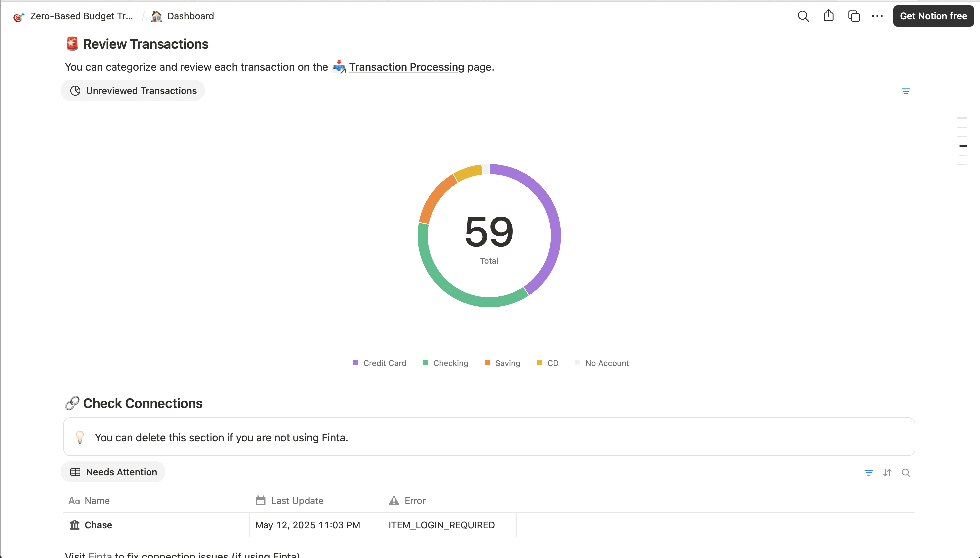Click the Credit Card legend swatch
The width and height of the screenshot is (980, 558).
tap(355, 363)
